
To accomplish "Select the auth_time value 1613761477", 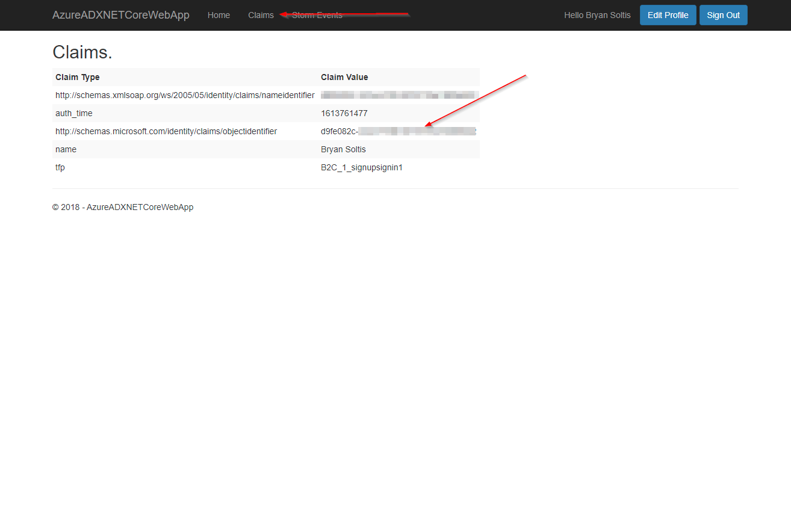I will click(344, 113).
